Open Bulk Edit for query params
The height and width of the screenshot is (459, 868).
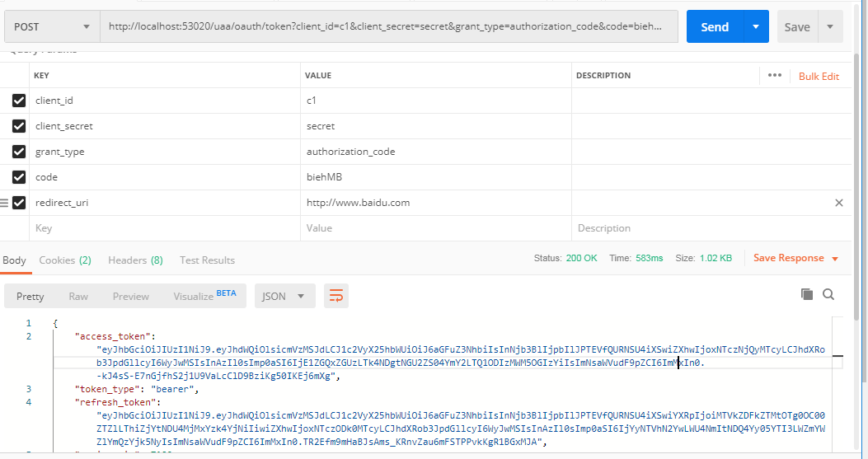[x=819, y=77]
